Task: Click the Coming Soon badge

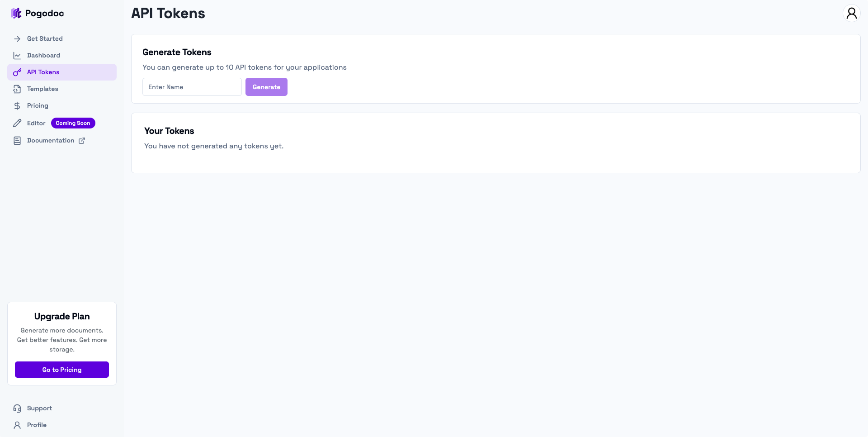Action: 73,123
